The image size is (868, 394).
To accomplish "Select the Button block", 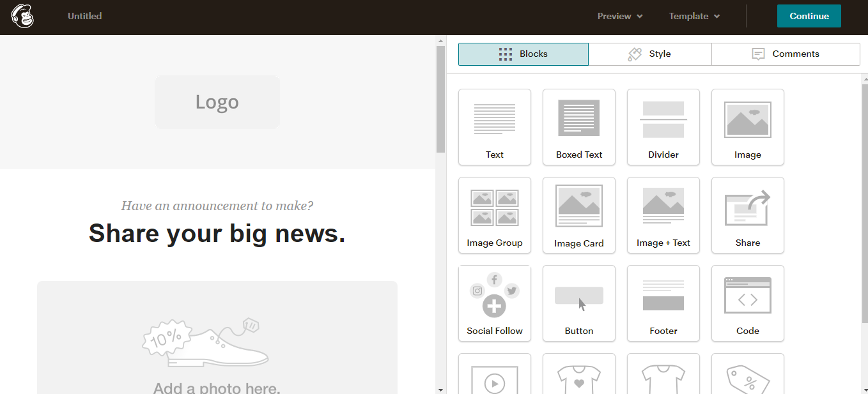I will click(578, 303).
